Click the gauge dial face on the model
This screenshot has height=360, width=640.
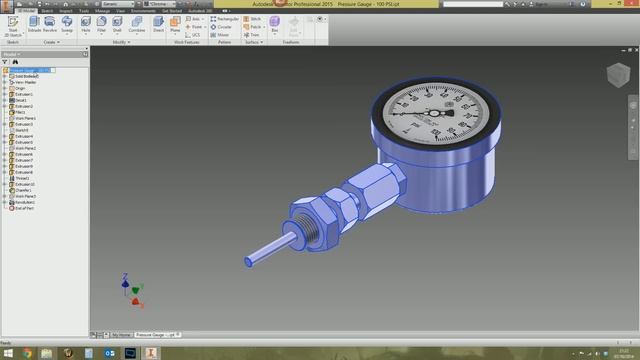click(436, 113)
